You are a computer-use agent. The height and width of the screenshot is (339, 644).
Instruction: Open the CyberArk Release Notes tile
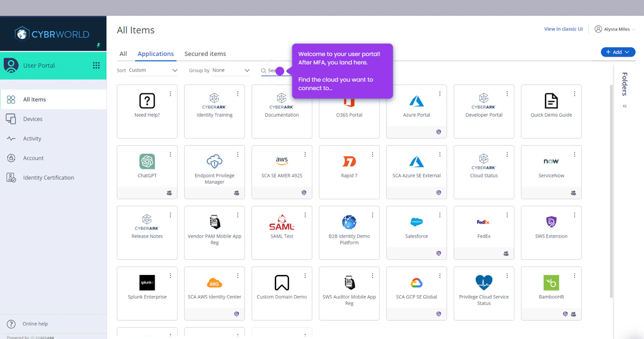147,233
